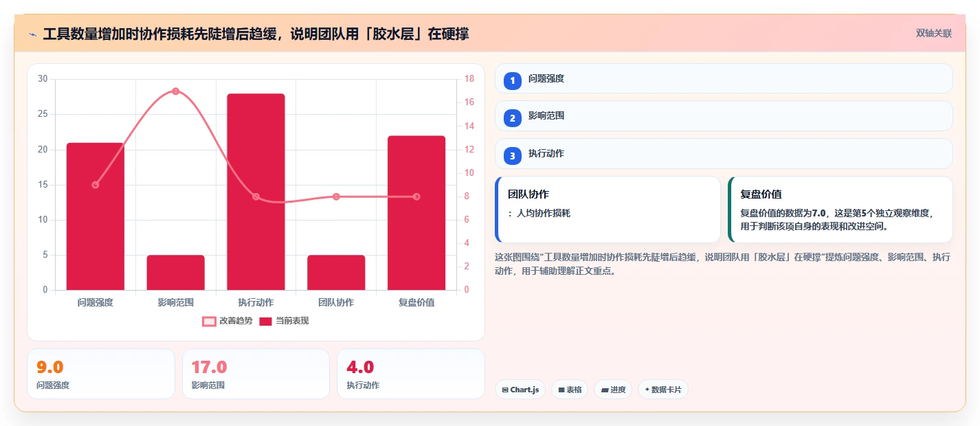Screen dimensions: 980x426
Task: Select the 17.0 影响范围 stat card
Action: coord(256,374)
